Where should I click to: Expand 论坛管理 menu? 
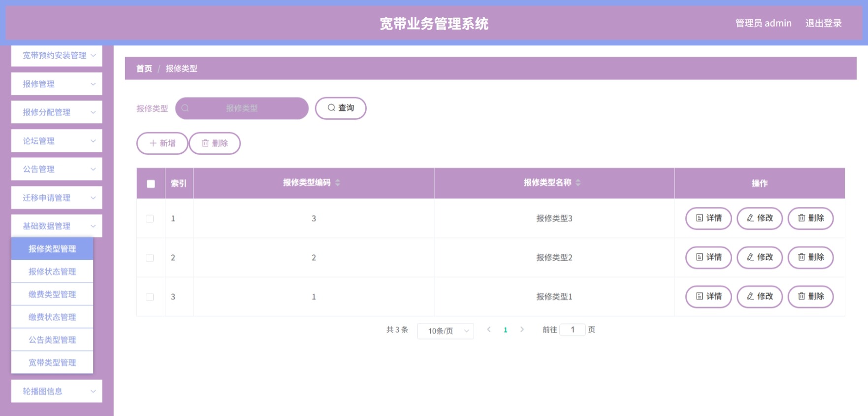[57, 141]
